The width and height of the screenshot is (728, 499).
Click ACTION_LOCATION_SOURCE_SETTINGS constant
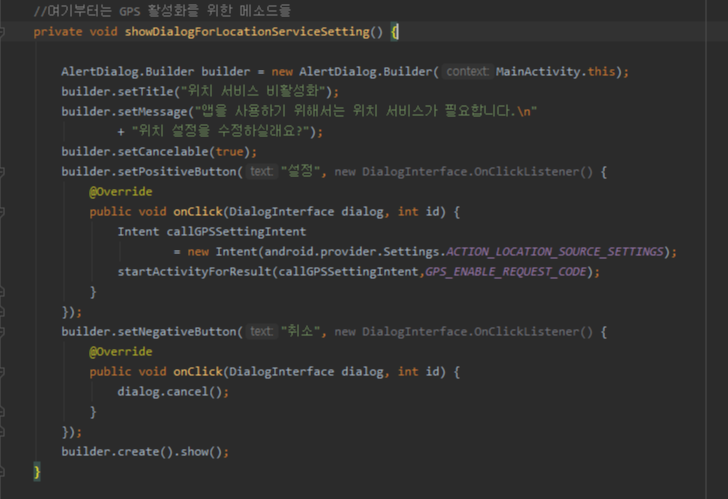click(555, 252)
